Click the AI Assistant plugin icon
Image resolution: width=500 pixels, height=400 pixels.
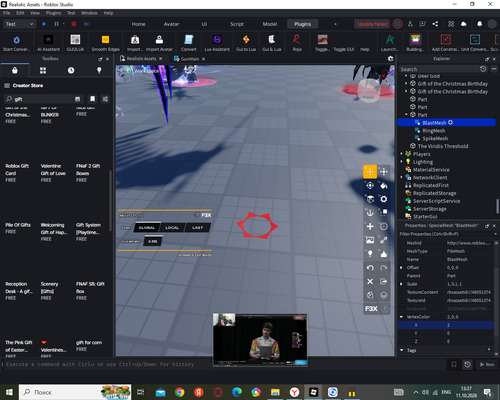tap(48, 40)
